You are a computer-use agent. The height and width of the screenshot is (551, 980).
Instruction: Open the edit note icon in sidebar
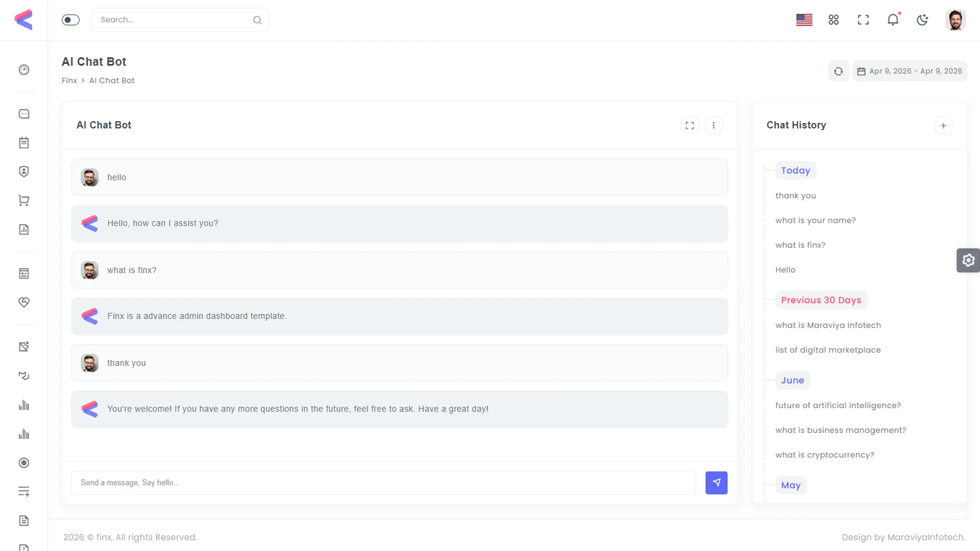click(x=24, y=347)
